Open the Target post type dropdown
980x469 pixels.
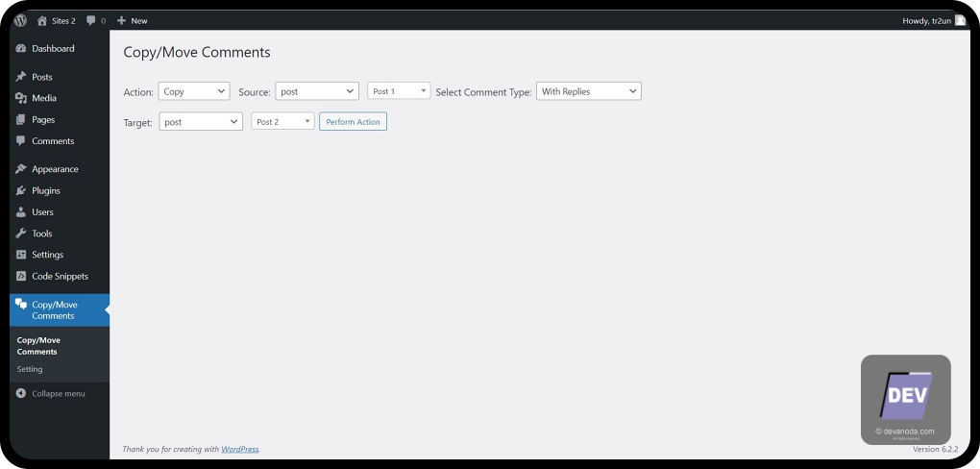point(201,122)
